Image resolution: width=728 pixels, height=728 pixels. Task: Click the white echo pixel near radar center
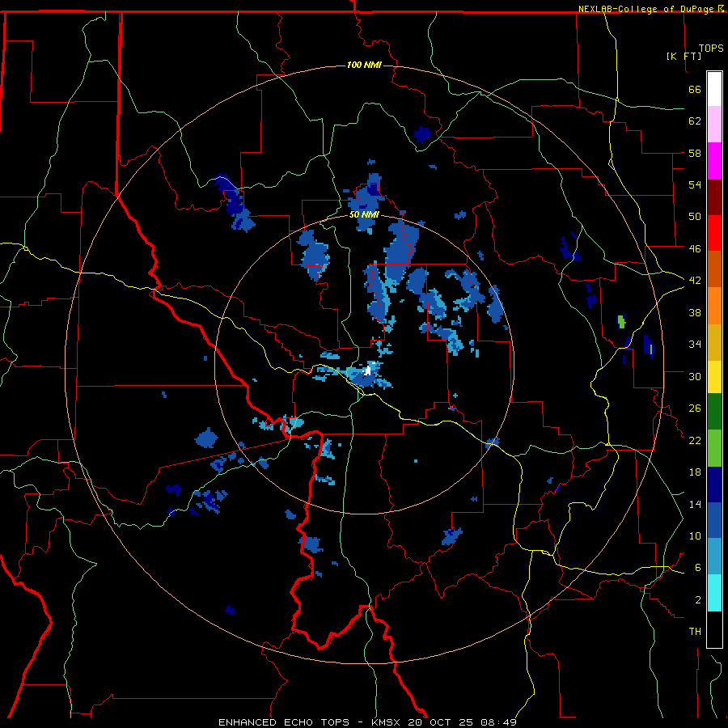pos(368,370)
